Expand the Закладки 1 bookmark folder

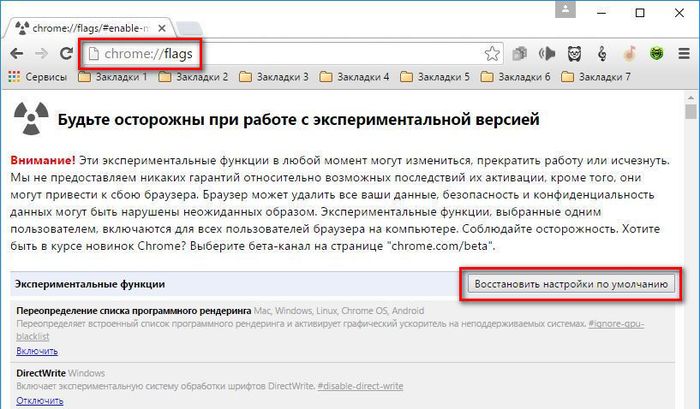pyautogui.click(x=113, y=77)
